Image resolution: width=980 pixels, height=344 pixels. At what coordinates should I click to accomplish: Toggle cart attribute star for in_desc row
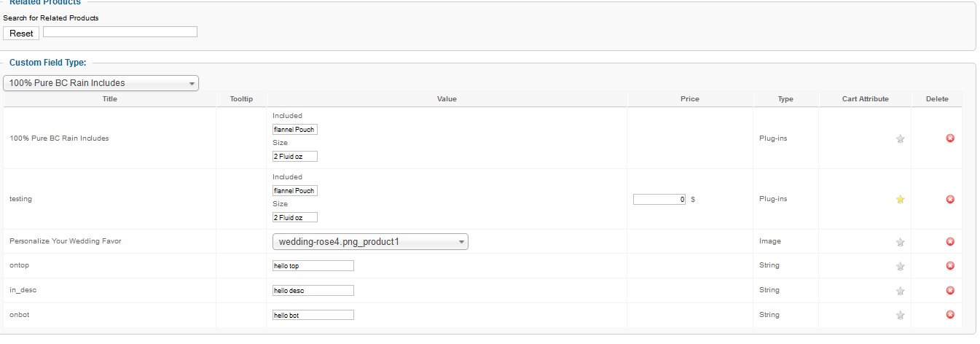point(900,291)
